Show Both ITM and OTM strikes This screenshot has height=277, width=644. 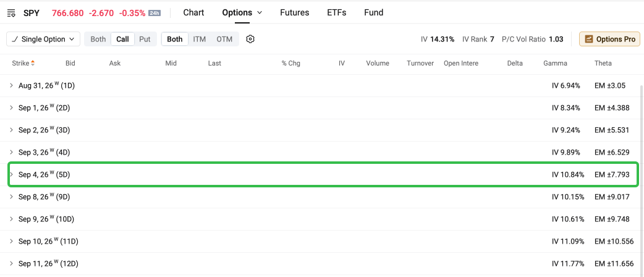pyautogui.click(x=174, y=39)
